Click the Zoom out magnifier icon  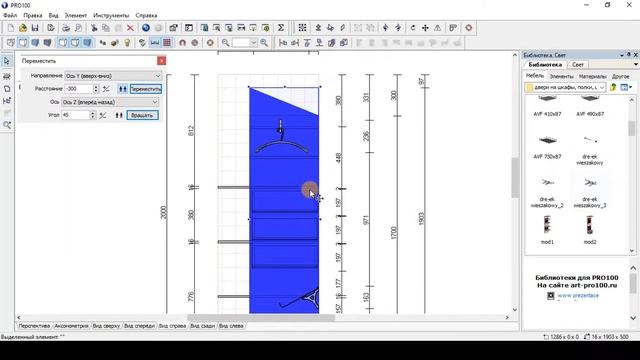pyautogui.click(x=225, y=42)
